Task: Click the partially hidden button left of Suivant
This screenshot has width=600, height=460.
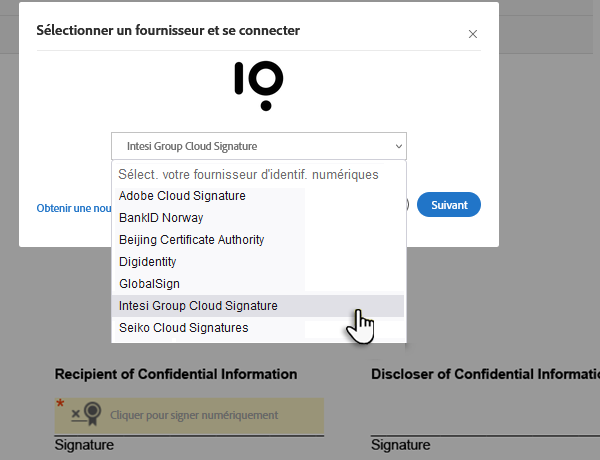Action: (407, 205)
